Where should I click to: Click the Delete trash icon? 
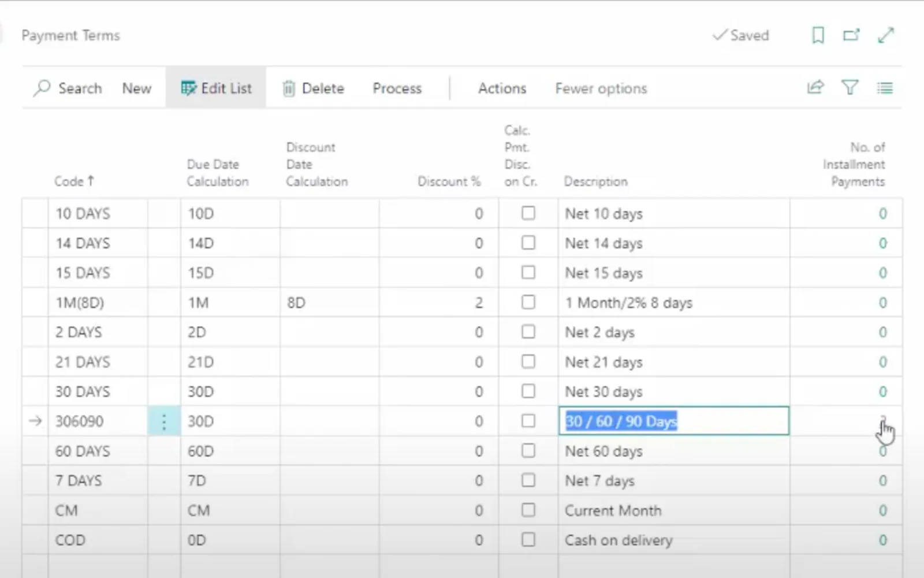click(288, 88)
